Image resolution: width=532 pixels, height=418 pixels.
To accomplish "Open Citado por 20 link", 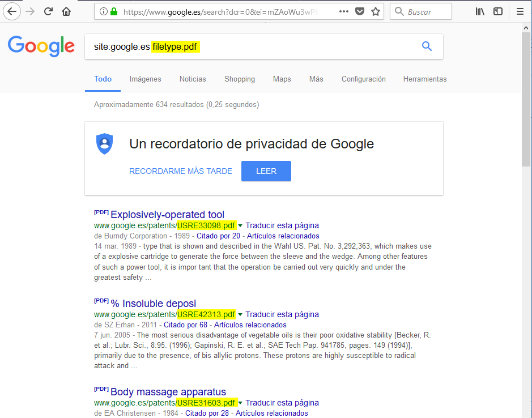I will tap(218, 236).
